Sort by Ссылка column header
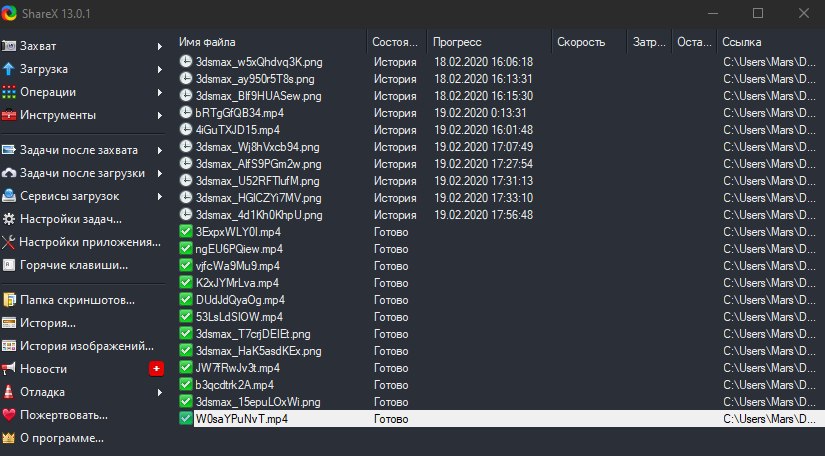 click(771, 42)
